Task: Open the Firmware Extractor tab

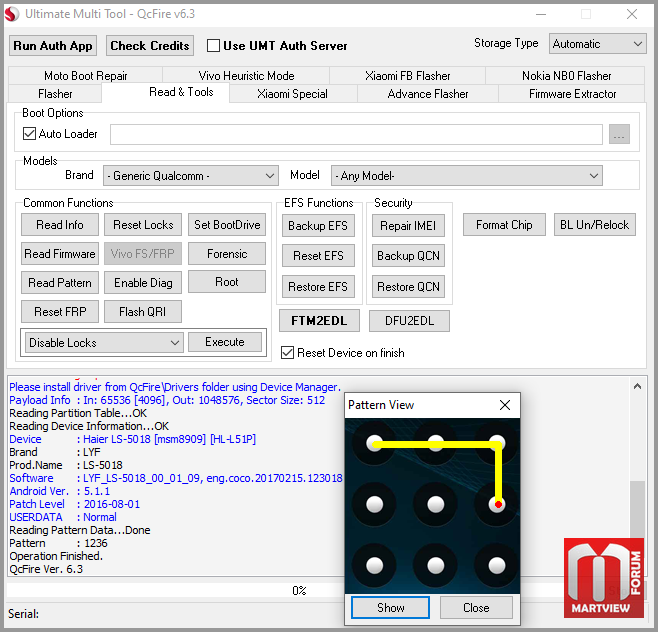Action: pyautogui.click(x=572, y=94)
